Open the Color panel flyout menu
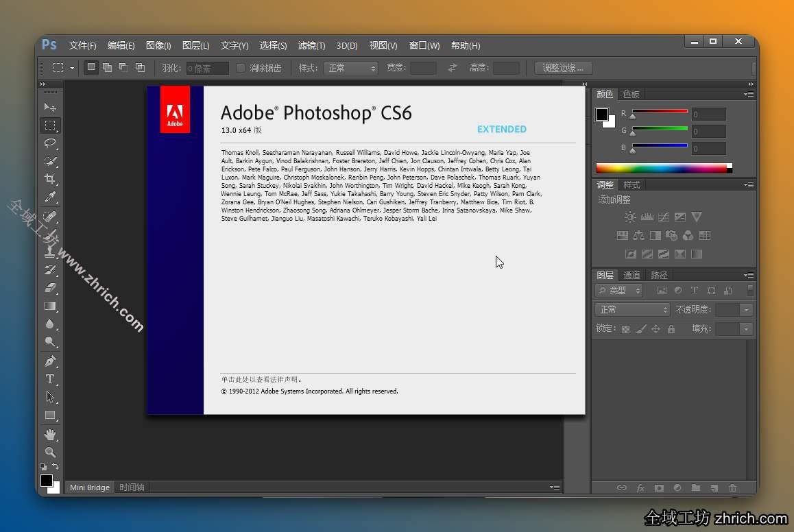794x532 pixels. (x=749, y=95)
